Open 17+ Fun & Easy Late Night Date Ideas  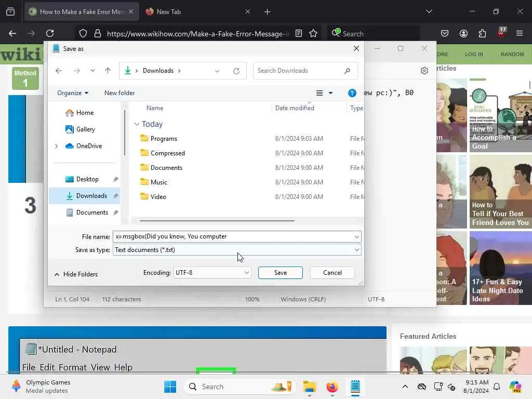point(501,268)
